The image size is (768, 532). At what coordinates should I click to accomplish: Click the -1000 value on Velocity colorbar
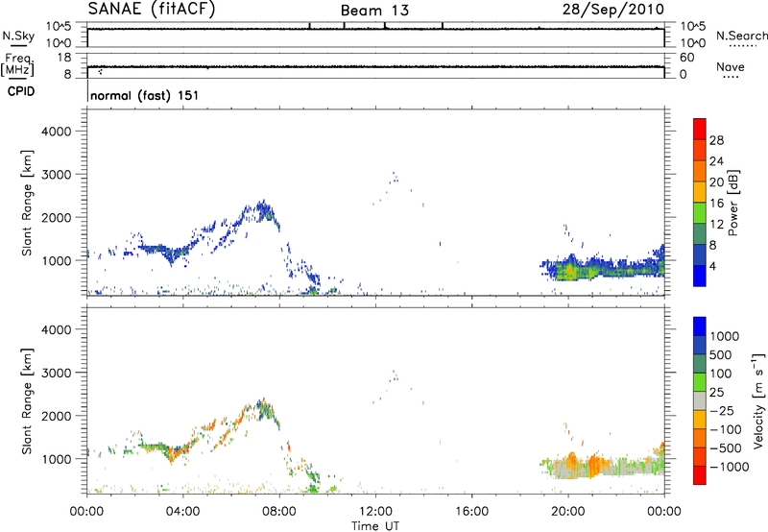click(730, 467)
